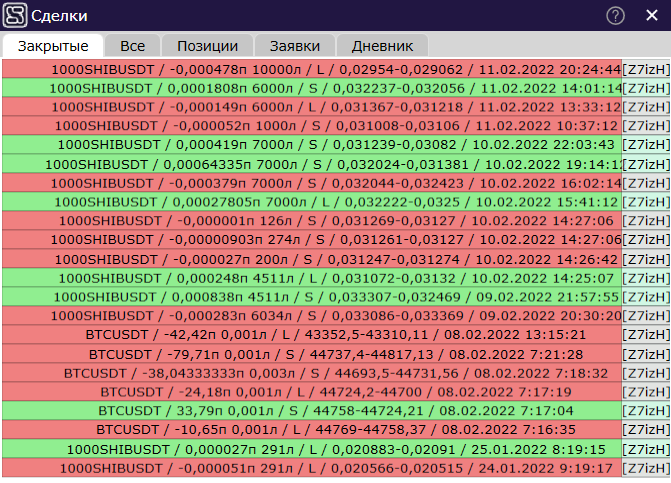Click the [Z7izH] tag on the BTCUSDT 13:15:21 row
The width and height of the screenshot is (671, 483).
coord(646,334)
